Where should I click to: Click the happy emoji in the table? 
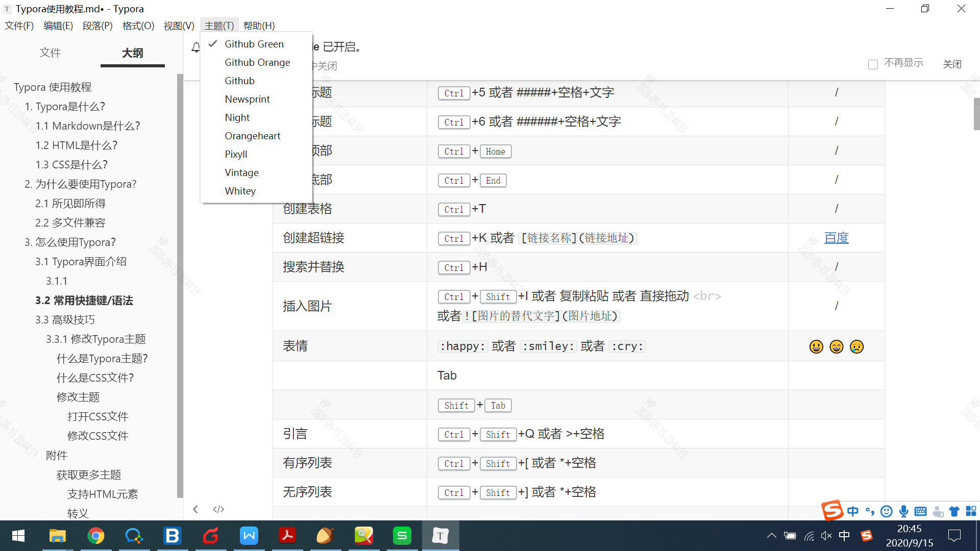pyautogui.click(x=816, y=346)
